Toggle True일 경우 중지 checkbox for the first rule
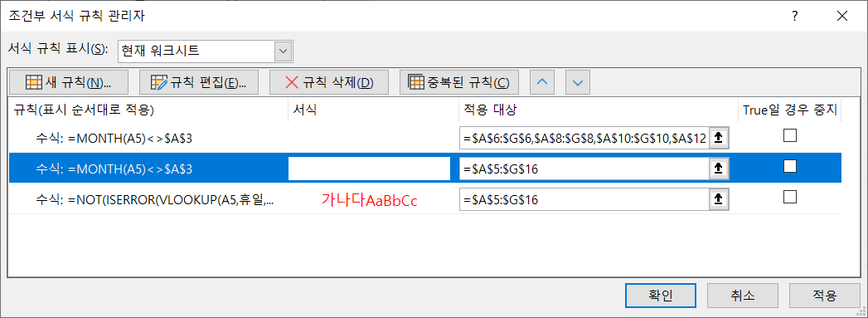The width and height of the screenshot is (868, 318). pyautogui.click(x=789, y=135)
